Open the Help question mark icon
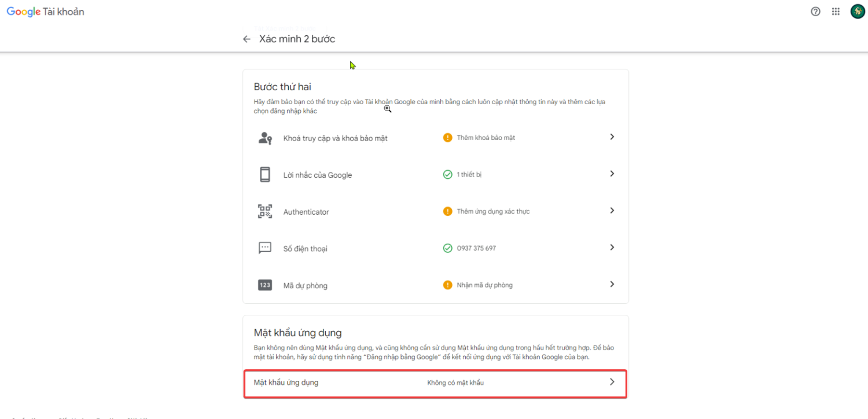Viewport: 868px width, 419px height. point(815,12)
